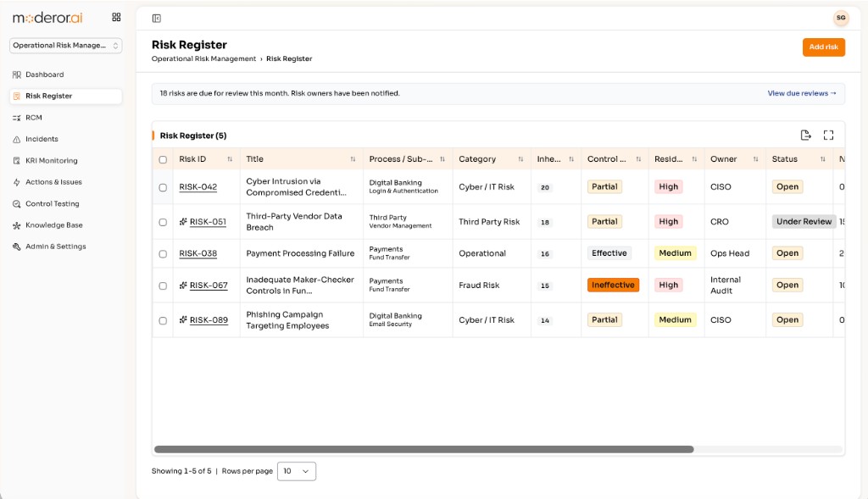Open the SG user avatar menu
This screenshot has height=499, width=868.
(x=841, y=18)
